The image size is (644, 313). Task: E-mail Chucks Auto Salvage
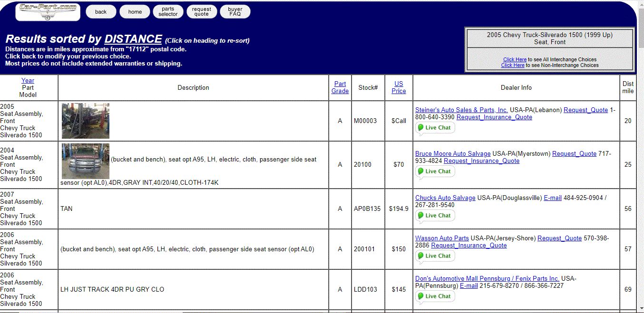pos(553,198)
